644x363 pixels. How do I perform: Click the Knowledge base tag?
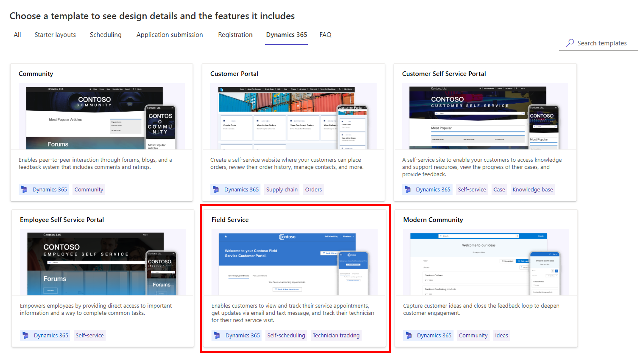tap(533, 189)
